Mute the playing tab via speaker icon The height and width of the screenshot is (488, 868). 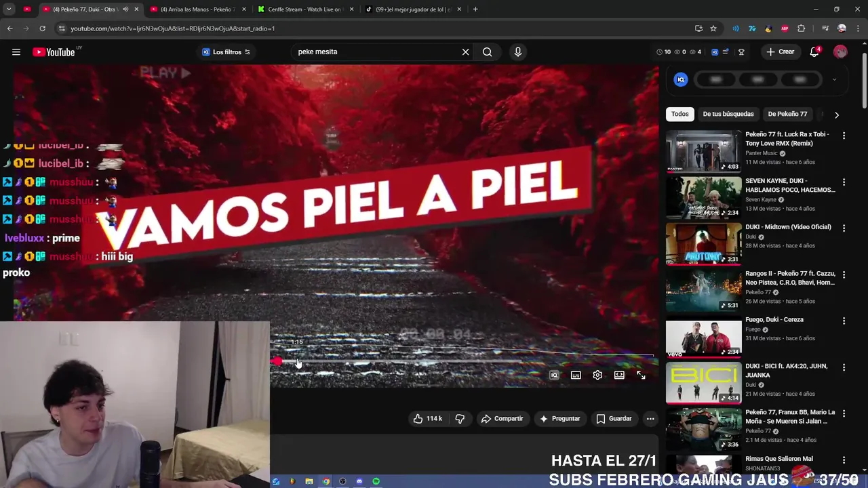(x=125, y=9)
